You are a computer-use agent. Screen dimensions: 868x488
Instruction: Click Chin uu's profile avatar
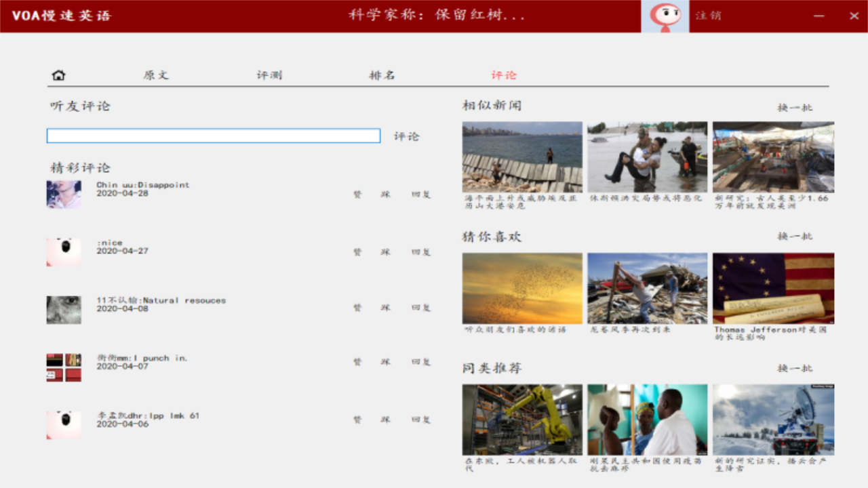pyautogui.click(x=63, y=195)
